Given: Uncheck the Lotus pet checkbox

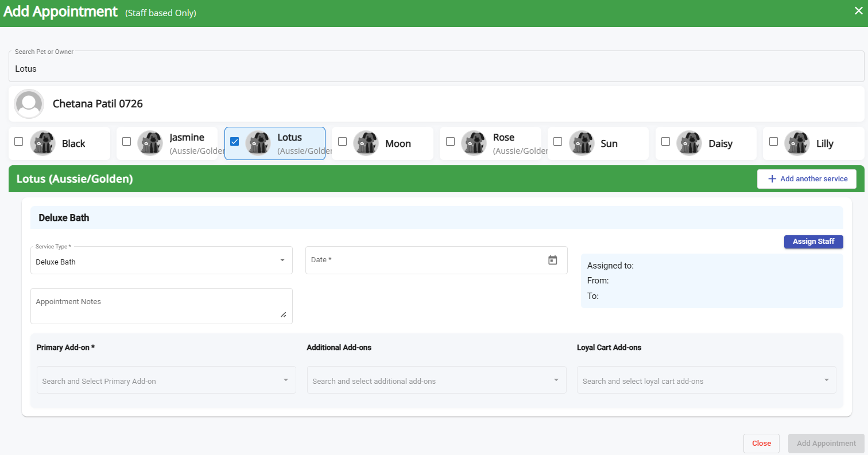Looking at the screenshot, I should [x=235, y=142].
